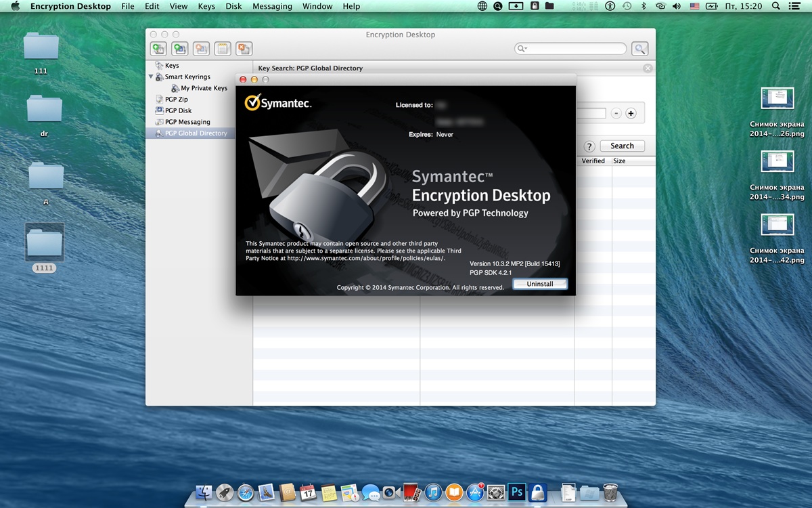The height and width of the screenshot is (508, 812).
Task: Open the Disk menu
Action: pyautogui.click(x=233, y=6)
